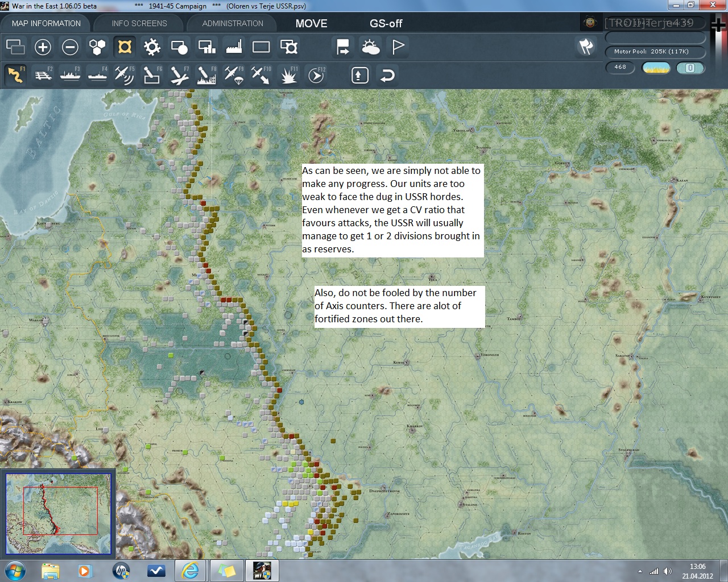Select the F3 naval transport mode
Viewport: 728px width, 582px height.
tap(70, 75)
